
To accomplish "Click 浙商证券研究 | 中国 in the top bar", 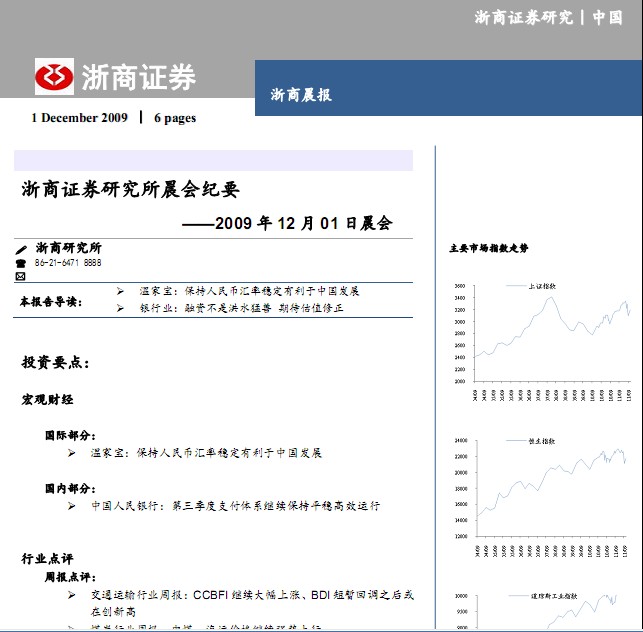I will (548, 17).
